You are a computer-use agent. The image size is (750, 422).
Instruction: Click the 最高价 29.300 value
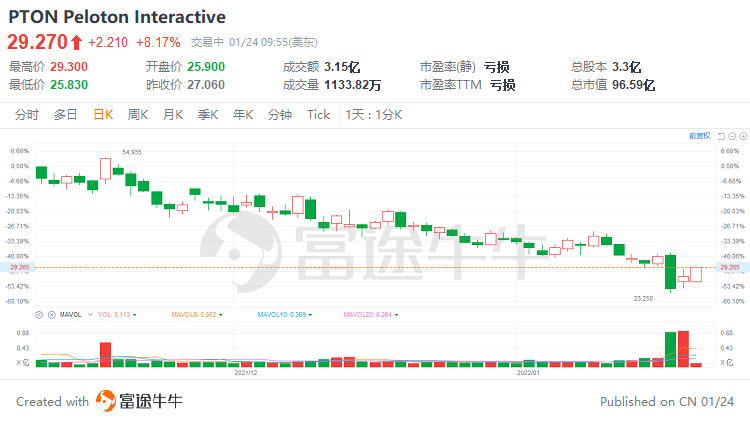click(69, 67)
